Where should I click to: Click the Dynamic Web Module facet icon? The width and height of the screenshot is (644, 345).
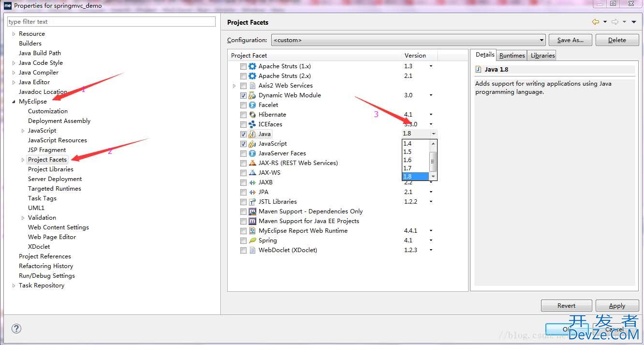[x=252, y=95]
